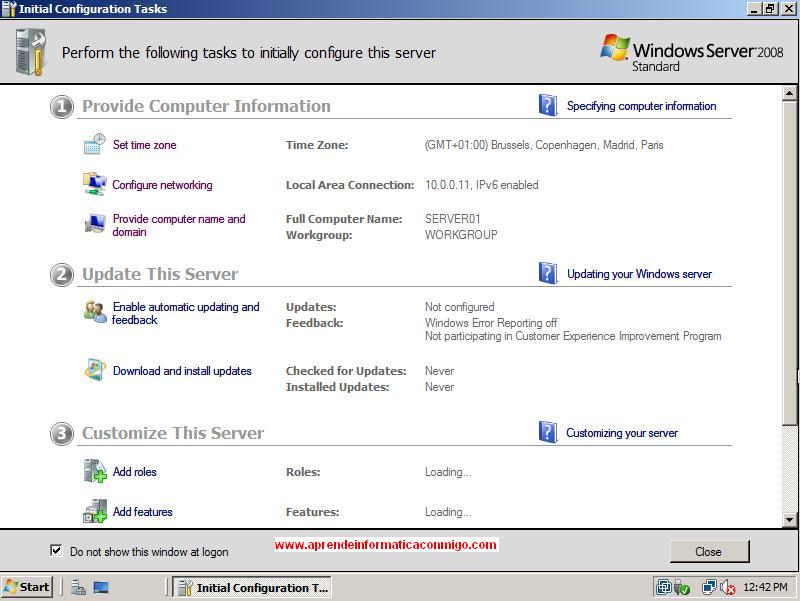Uncheck Do not show this window at logon

pos(56,550)
